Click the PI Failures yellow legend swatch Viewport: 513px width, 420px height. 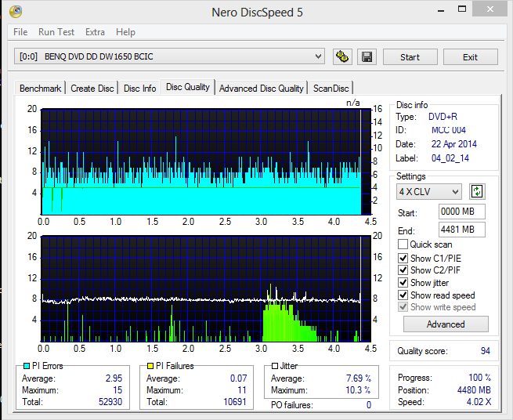150,366
